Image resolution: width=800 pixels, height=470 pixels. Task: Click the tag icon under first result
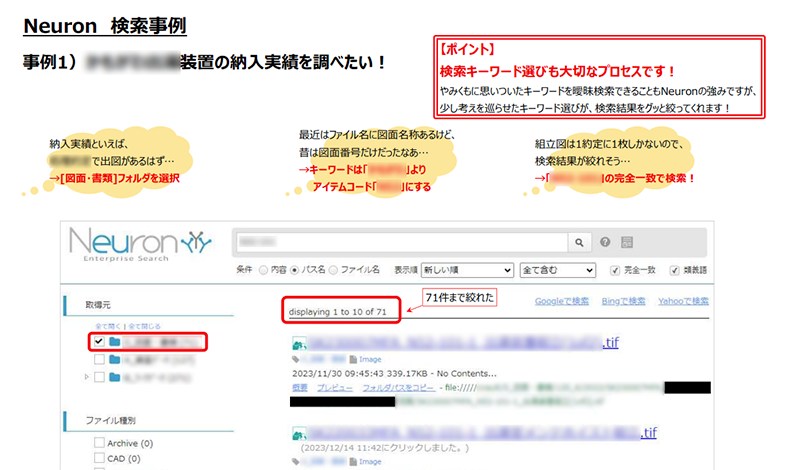(295, 359)
